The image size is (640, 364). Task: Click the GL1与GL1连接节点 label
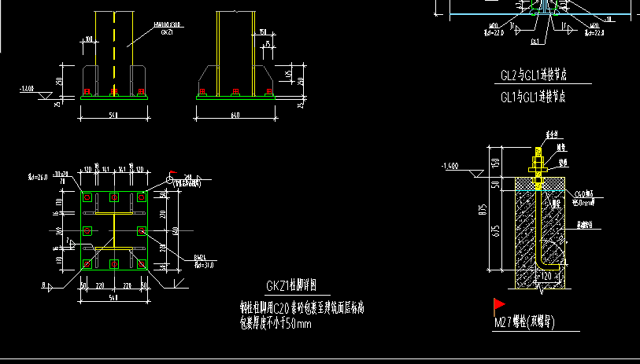point(533,97)
